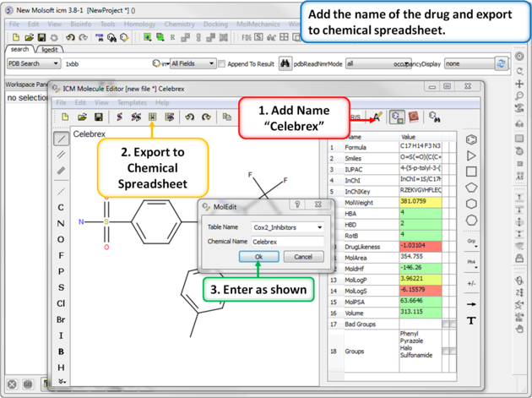532x398 pixels.
Task: Open the All Fields dropdown
Action: (193, 63)
